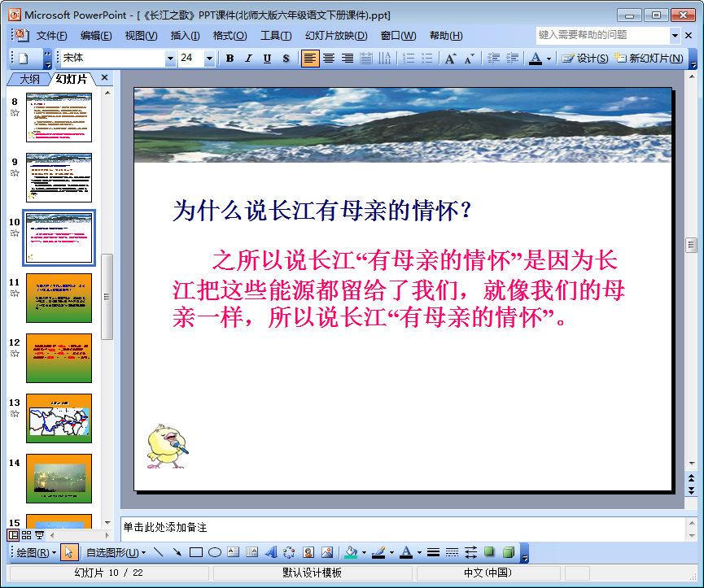Toggle text shadow formatting
704x588 pixels.
tap(286, 59)
